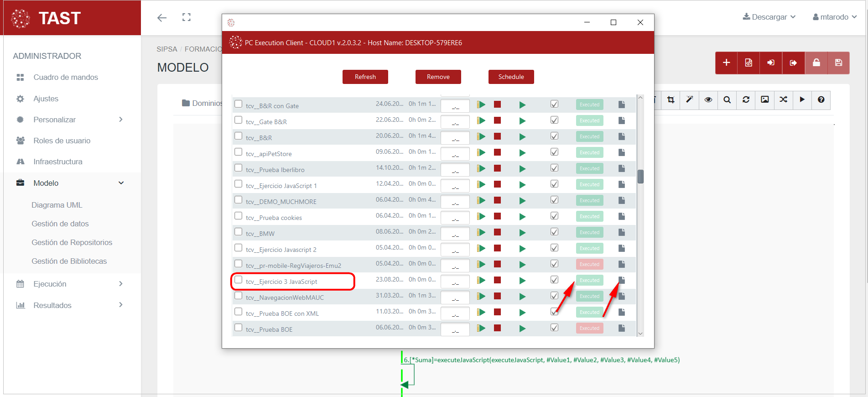Open Diagrama UML in sidebar
868x397 pixels.
(x=57, y=205)
